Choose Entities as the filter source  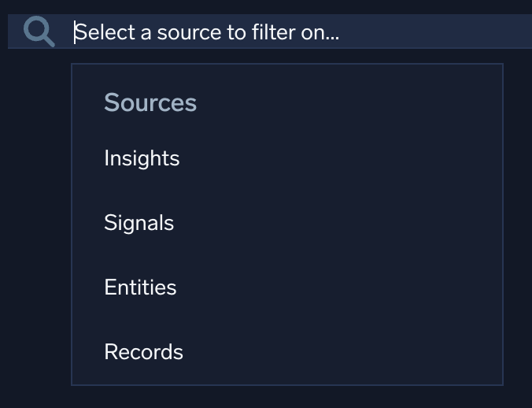pyautogui.click(x=140, y=287)
